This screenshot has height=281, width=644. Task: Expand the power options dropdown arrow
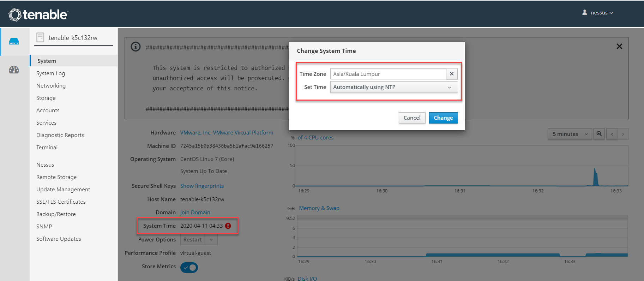(211, 239)
